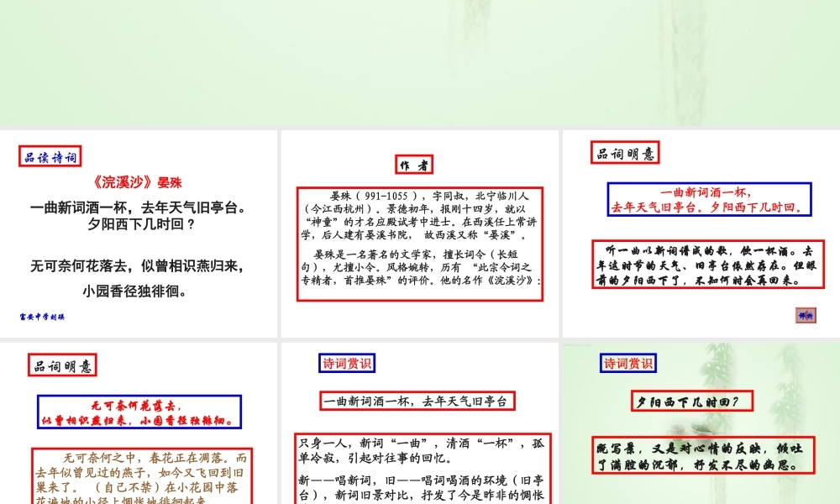This screenshot has height=504, width=840.
Task: Select the title 《浣溪沙》晏殊
Action: click(x=138, y=182)
